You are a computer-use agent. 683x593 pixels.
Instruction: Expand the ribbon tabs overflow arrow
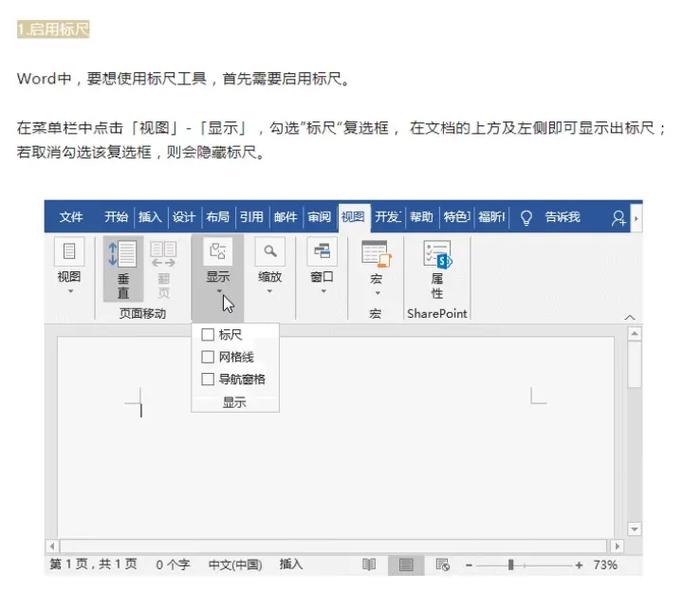636,218
